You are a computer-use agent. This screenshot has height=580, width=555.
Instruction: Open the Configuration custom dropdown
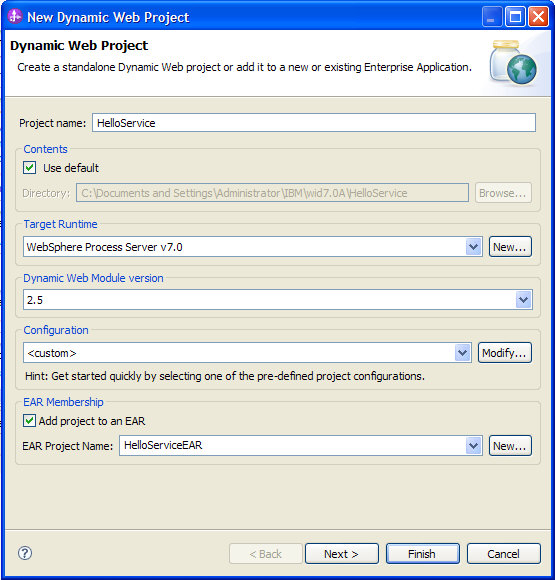(x=462, y=353)
